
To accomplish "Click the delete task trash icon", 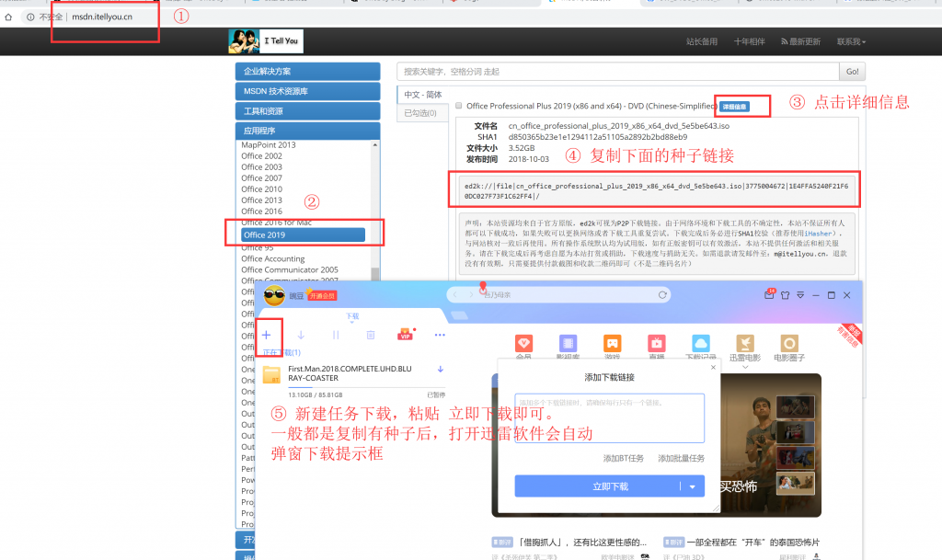I will (371, 335).
